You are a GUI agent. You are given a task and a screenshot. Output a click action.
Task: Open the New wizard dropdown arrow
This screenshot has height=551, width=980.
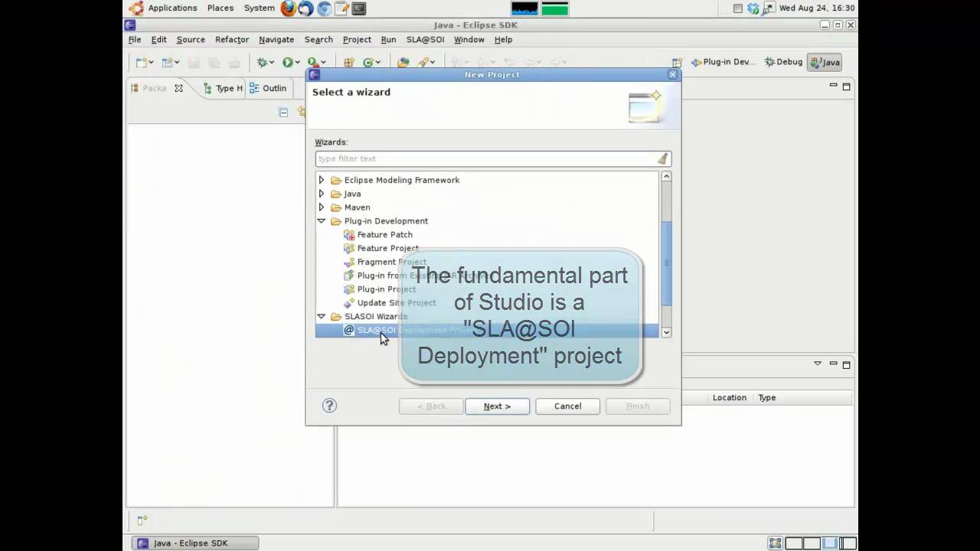click(x=151, y=63)
